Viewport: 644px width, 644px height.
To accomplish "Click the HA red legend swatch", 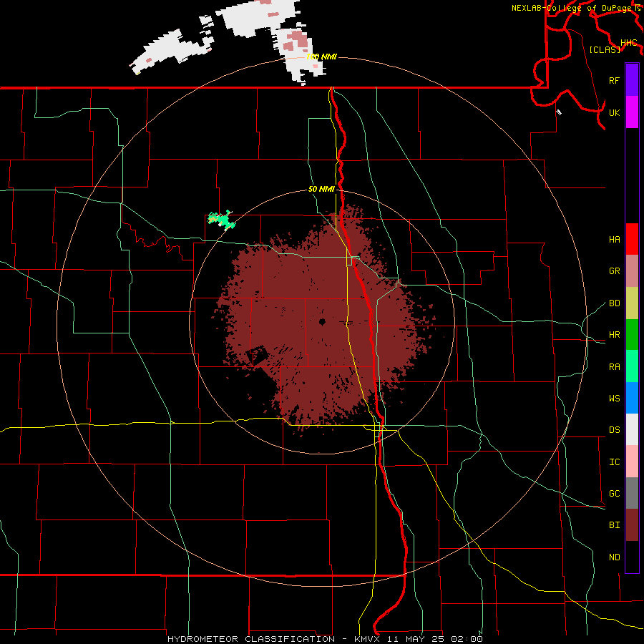I will (x=632, y=239).
